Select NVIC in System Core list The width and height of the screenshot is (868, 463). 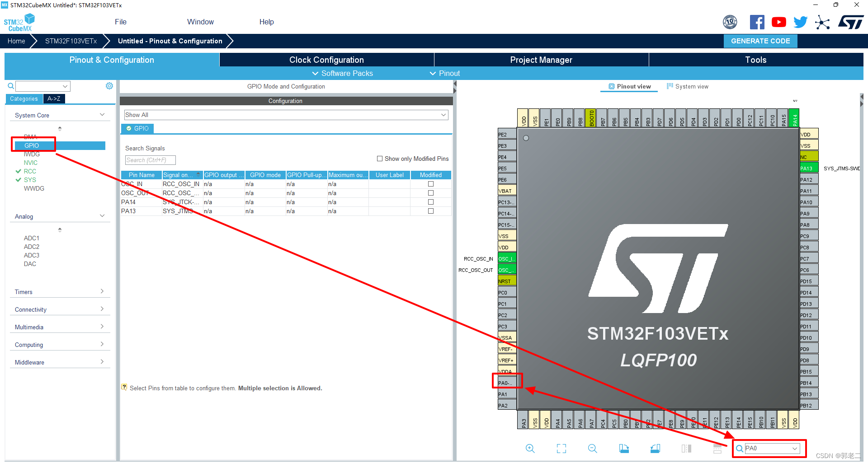[x=30, y=163]
